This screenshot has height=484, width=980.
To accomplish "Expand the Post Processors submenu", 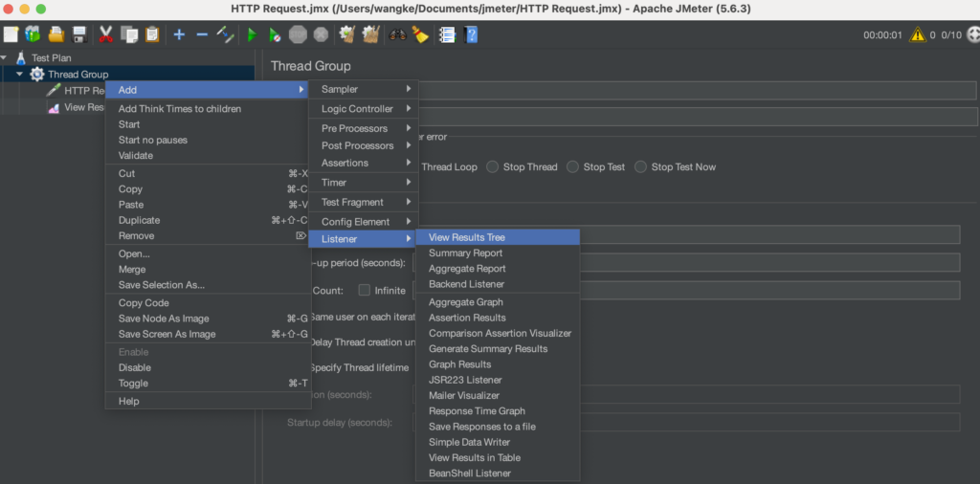I will point(363,145).
